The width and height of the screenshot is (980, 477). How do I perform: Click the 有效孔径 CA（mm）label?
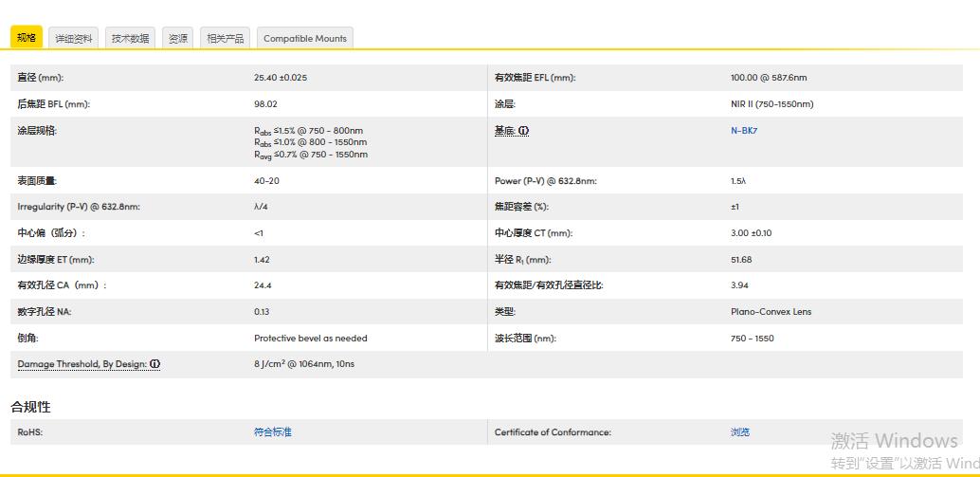(x=62, y=285)
